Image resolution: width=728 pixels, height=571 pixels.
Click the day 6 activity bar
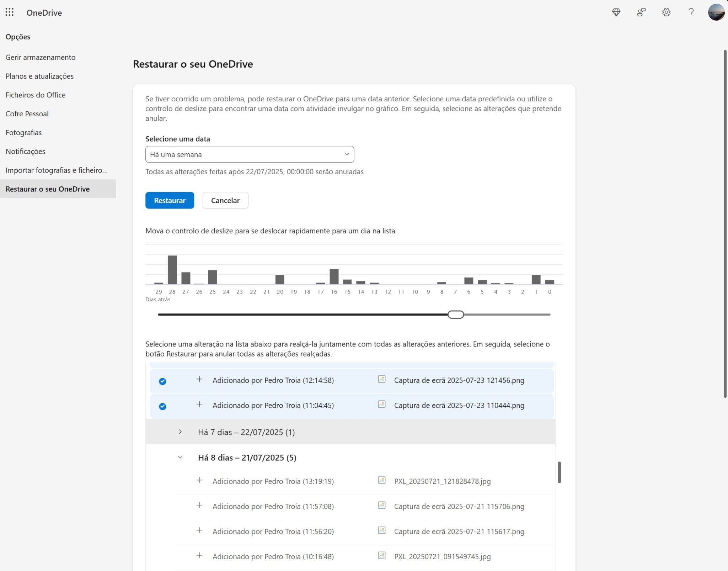[469, 281]
